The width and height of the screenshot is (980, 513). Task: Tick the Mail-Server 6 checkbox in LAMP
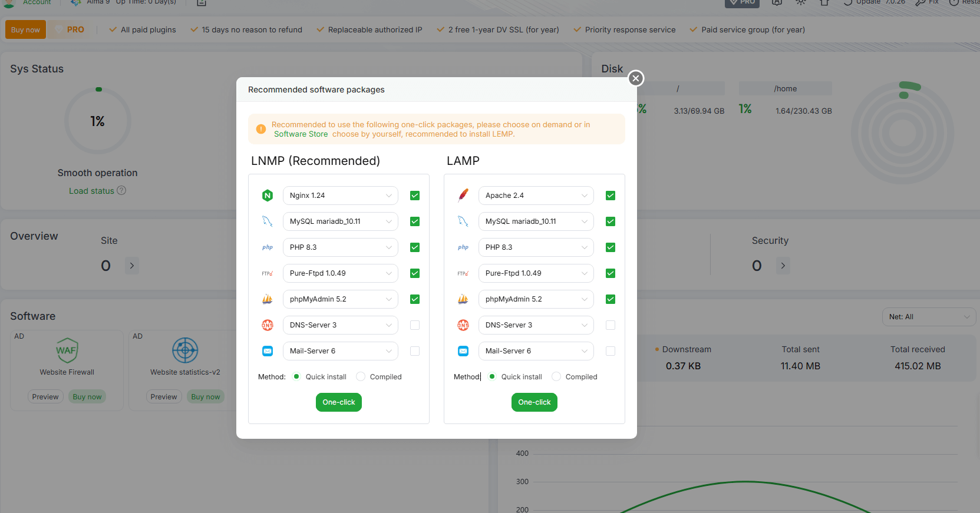click(x=611, y=351)
